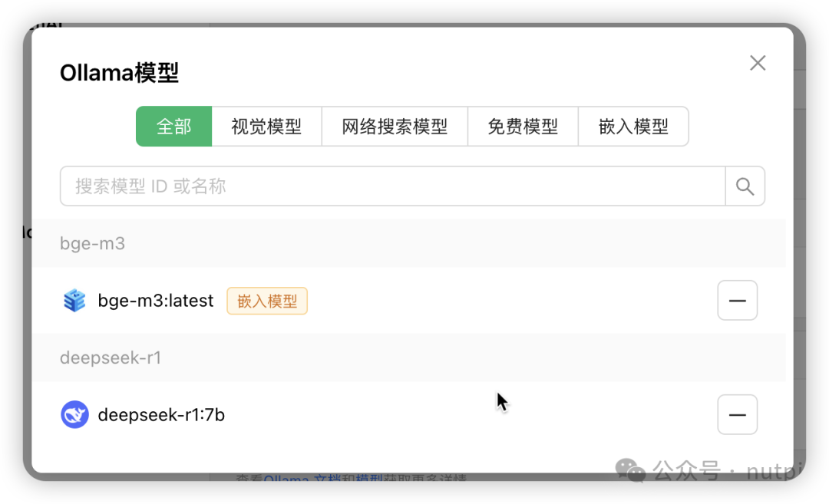
Task: Select the deepseek-r1:7b model name
Action: click(x=161, y=415)
